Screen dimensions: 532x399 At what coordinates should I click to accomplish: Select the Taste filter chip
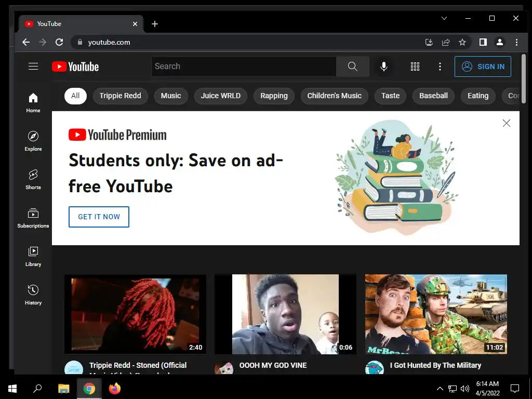click(x=390, y=96)
